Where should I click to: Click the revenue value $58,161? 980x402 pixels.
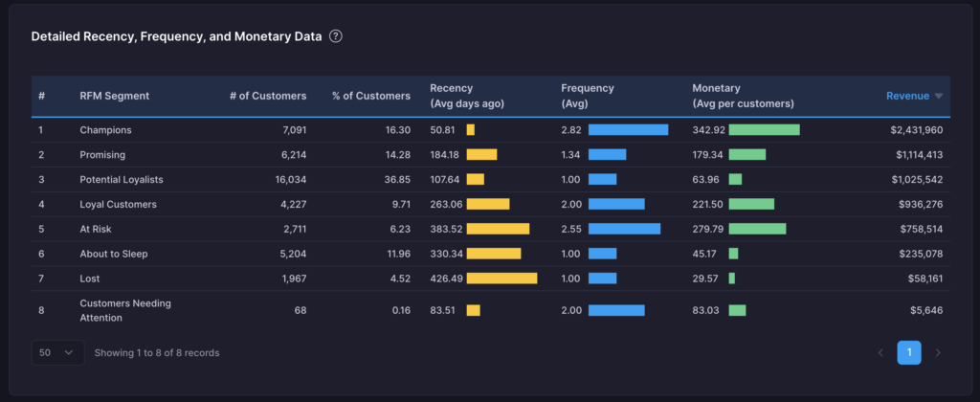click(925, 279)
